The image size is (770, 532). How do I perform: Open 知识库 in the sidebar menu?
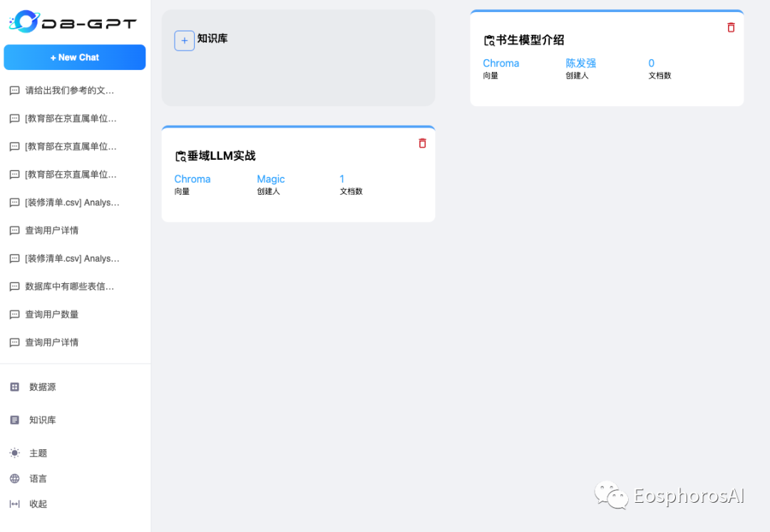(x=43, y=420)
